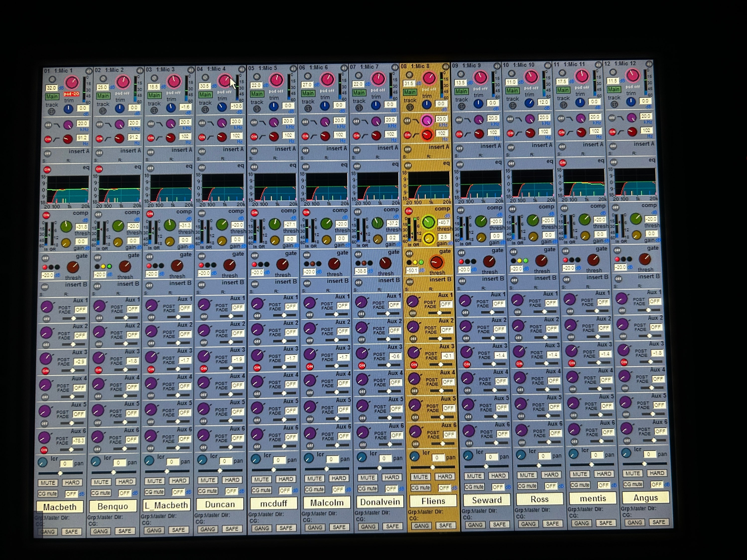The height and width of the screenshot is (560, 747).
Task: Open the EQ graph on channel 11 Mic 11
Action: coord(584,183)
